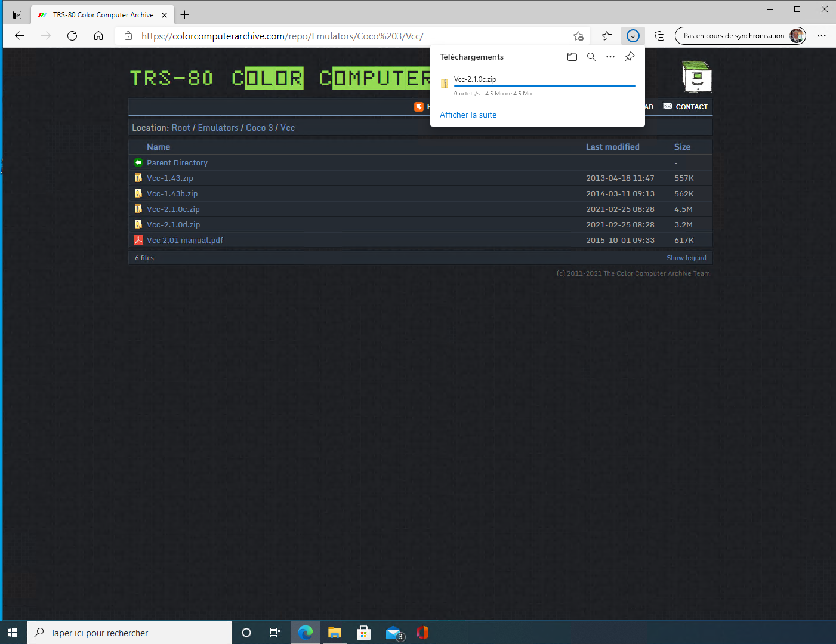Open the Edge settings ellipsis menu
836x644 pixels.
[x=822, y=36]
